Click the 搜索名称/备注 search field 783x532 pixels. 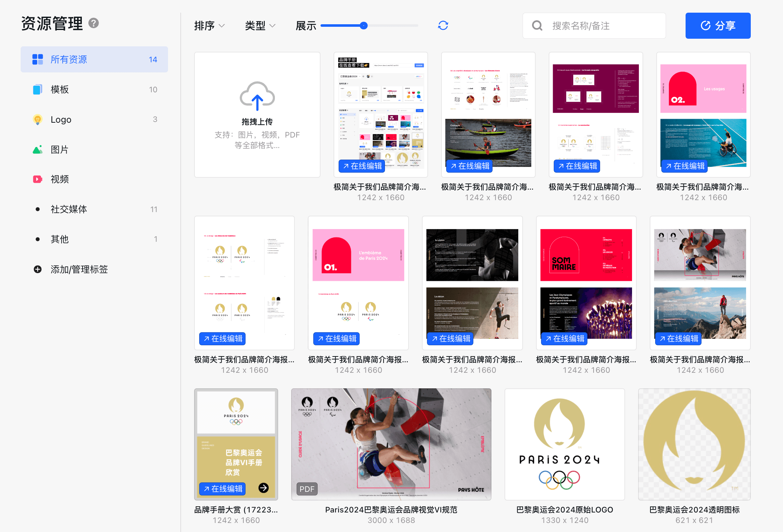click(594, 26)
